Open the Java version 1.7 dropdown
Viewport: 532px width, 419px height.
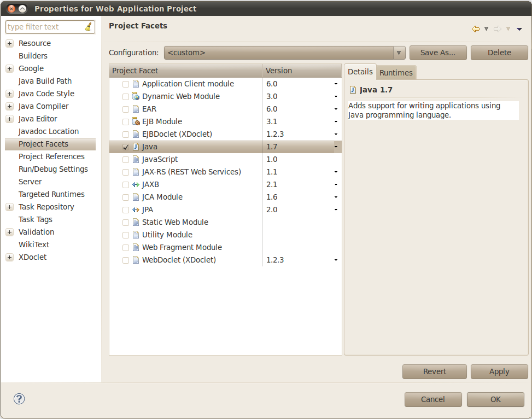click(x=336, y=147)
